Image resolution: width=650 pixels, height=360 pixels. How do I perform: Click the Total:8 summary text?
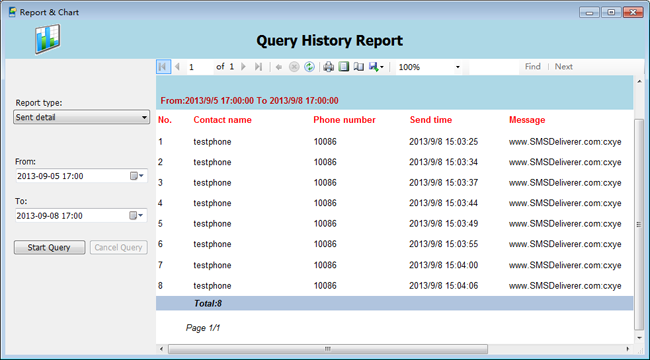coord(208,304)
